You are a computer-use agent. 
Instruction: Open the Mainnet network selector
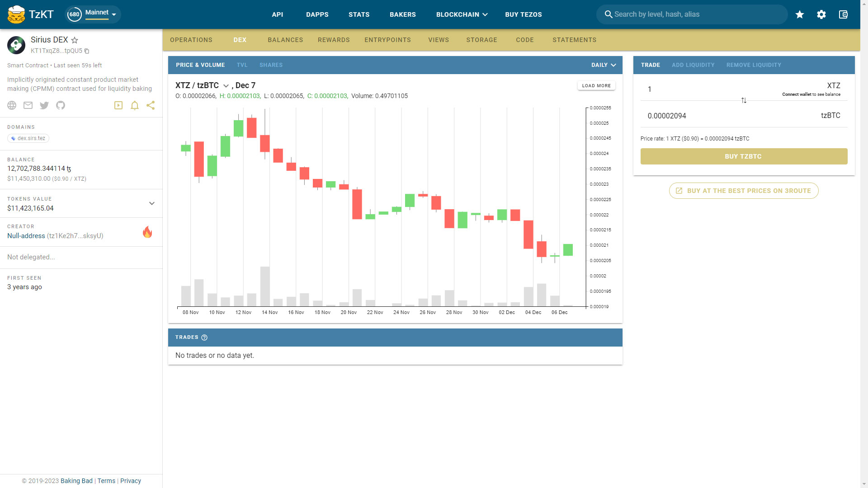[92, 14]
